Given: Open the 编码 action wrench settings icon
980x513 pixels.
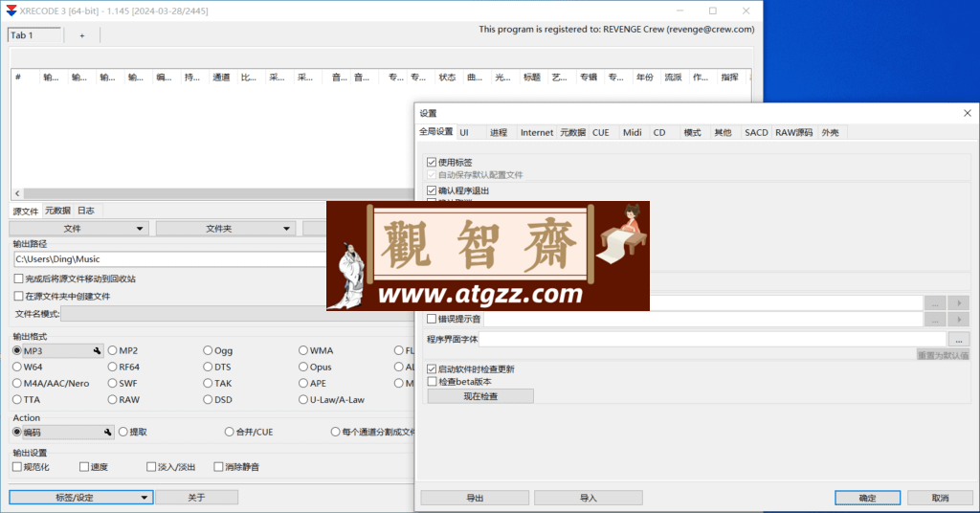Looking at the screenshot, I should click(107, 433).
